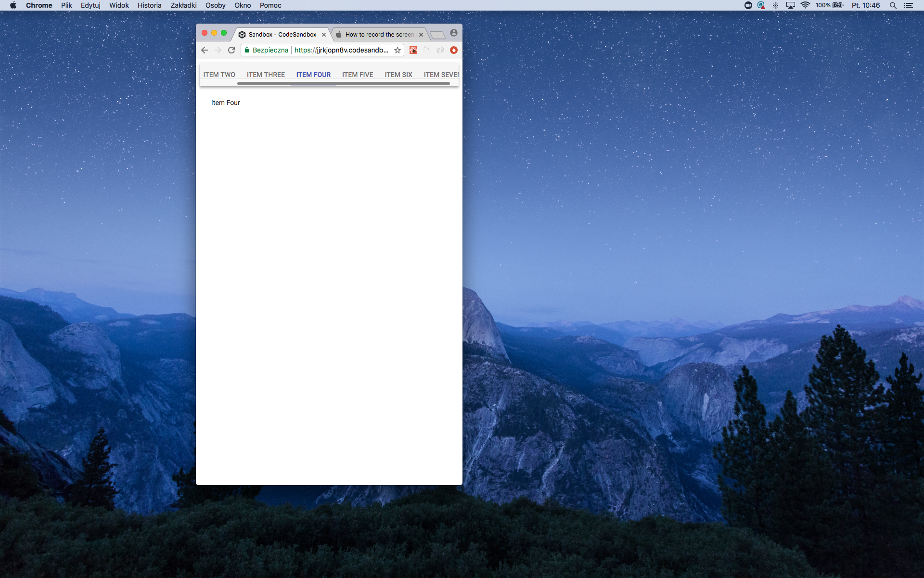
Task: Switch to the ITEM SIX tab
Action: coord(398,75)
